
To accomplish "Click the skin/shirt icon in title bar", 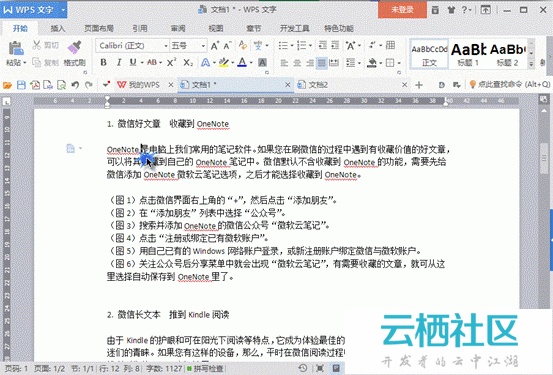I will pyautogui.click(x=451, y=10).
